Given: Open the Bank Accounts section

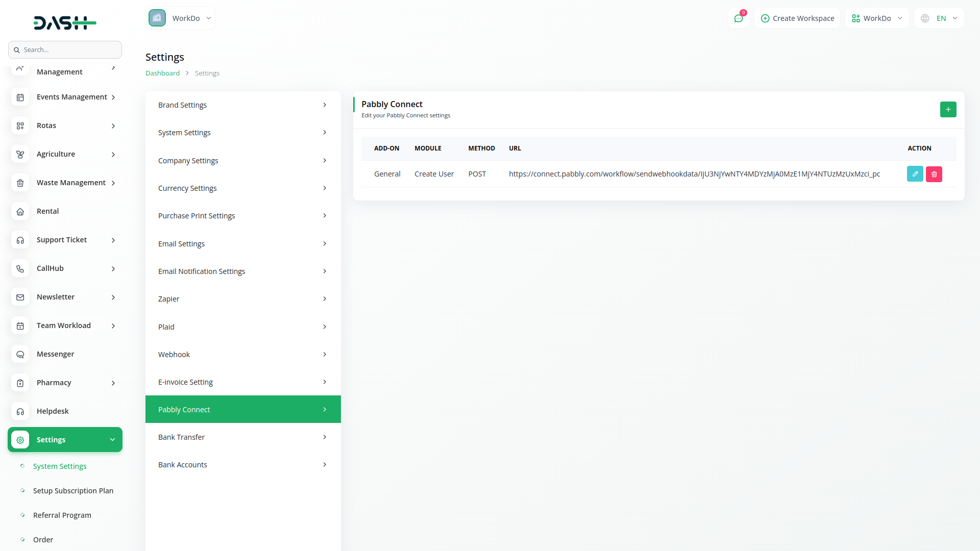Looking at the screenshot, I should tap(243, 465).
